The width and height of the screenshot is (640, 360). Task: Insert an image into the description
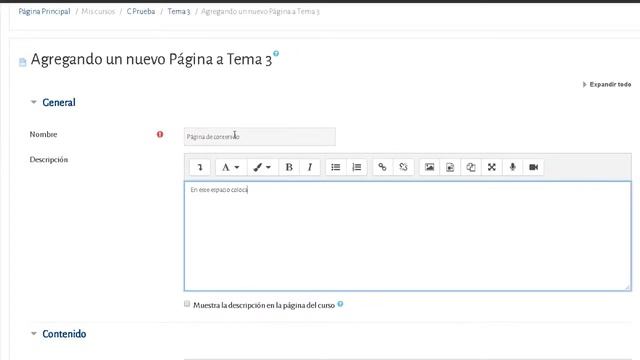(429, 167)
